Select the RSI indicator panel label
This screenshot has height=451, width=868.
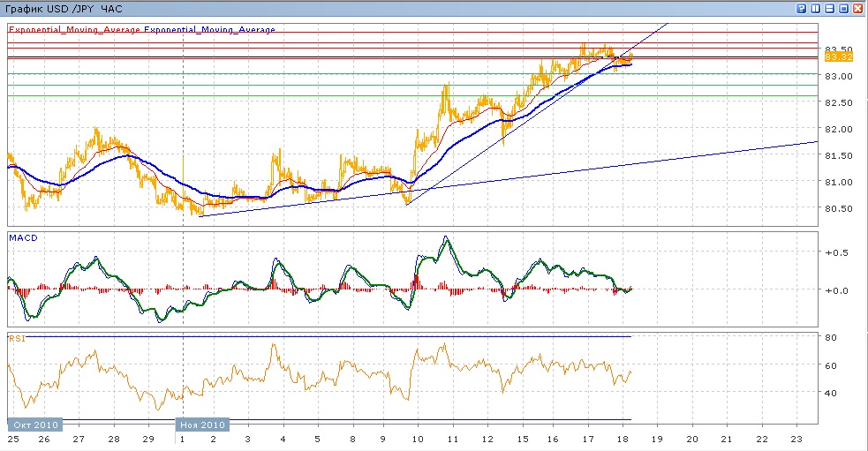point(16,337)
